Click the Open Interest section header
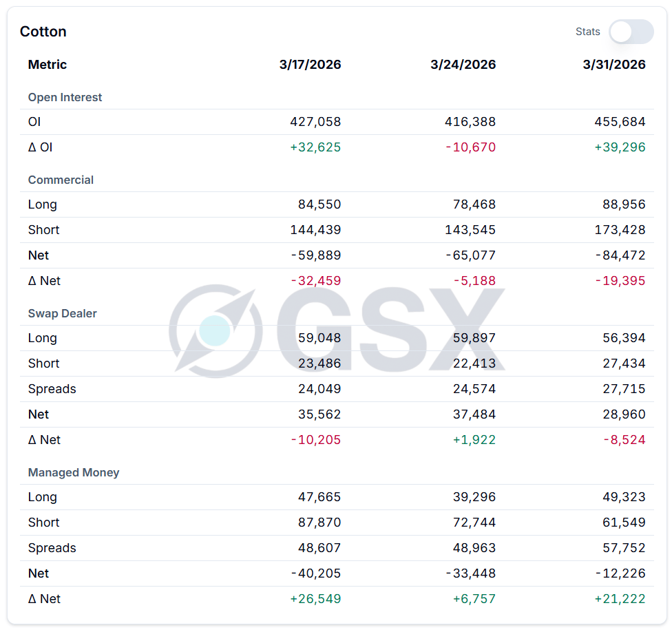672x632 pixels. tap(65, 98)
